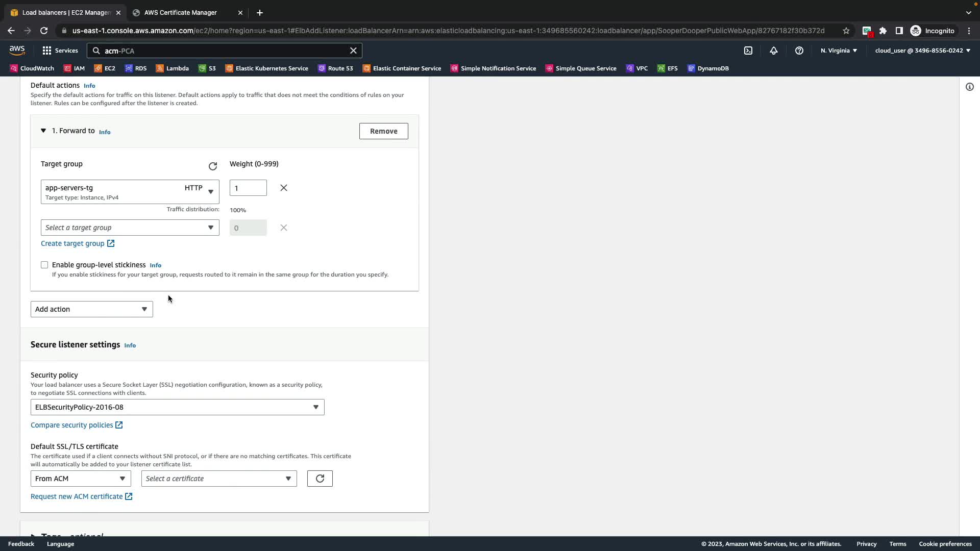Click the Remove button

383,131
